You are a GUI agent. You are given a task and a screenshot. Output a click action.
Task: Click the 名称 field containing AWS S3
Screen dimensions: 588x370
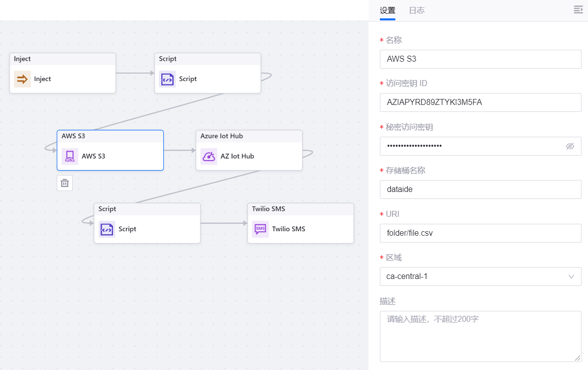(480, 59)
